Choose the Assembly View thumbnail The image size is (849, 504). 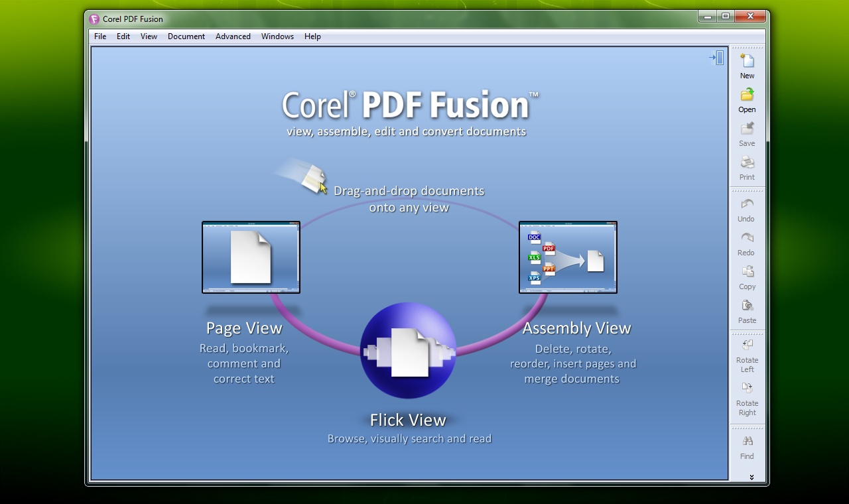(568, 257)
